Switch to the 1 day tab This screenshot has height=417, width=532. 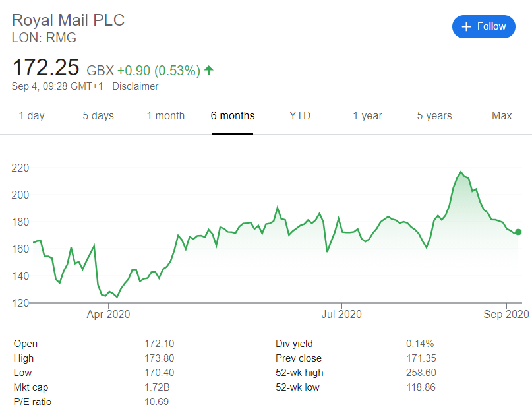click(x=32, y=116)
